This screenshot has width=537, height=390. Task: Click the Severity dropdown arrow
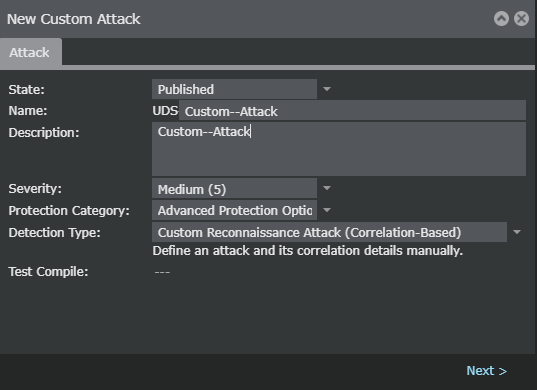pyautogui.click(x=327, y=188)
